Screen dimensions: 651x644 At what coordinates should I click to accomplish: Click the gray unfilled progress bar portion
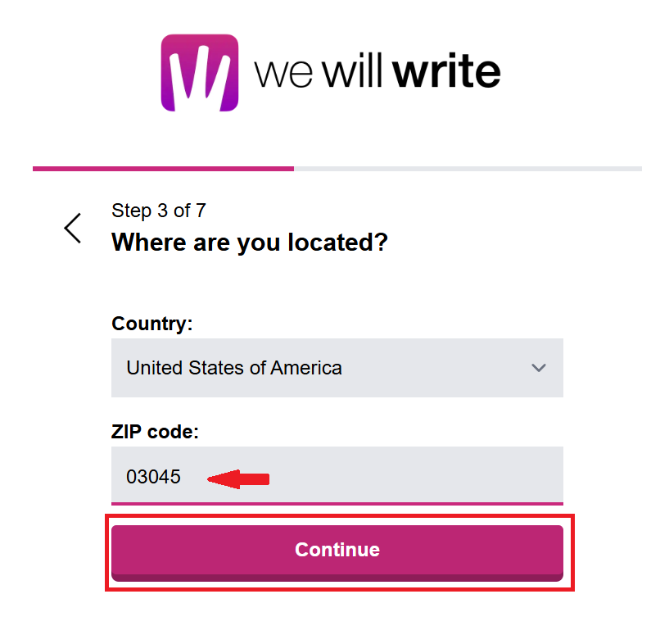point(467,169)
